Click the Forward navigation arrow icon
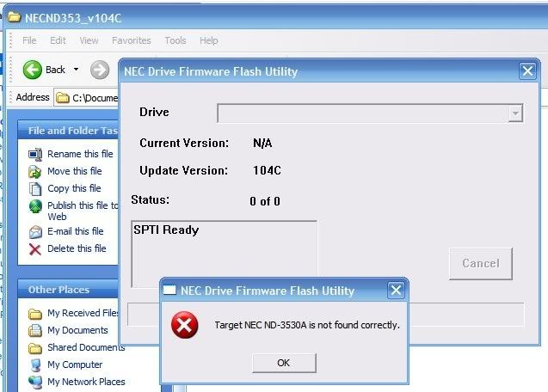Viewport: 548px width, 392px height. 100,70
